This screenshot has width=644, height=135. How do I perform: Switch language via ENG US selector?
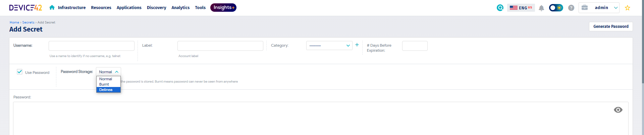521,8
